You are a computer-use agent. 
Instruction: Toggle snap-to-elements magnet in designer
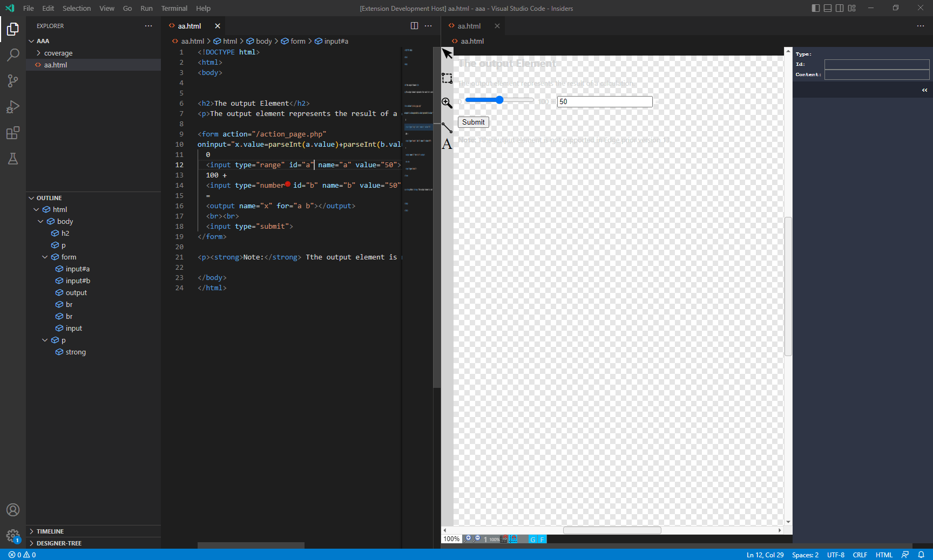tap(513, 539)
